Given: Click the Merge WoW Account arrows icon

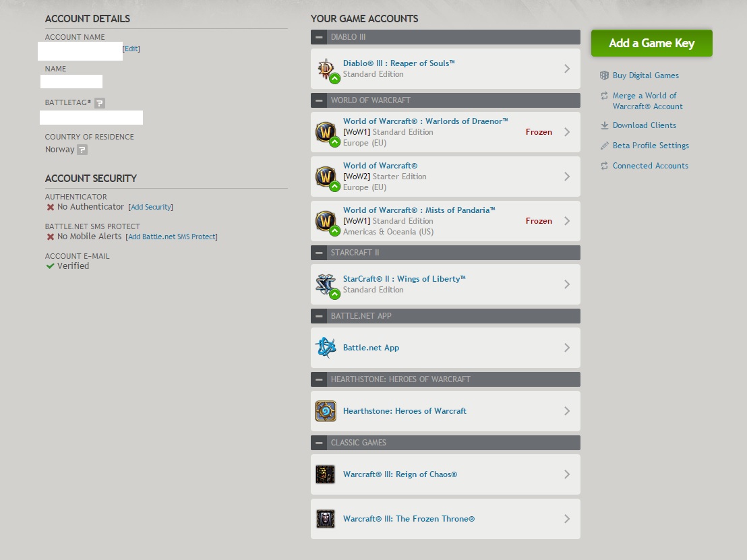Looking at the screenshot, I should [604, 96].
